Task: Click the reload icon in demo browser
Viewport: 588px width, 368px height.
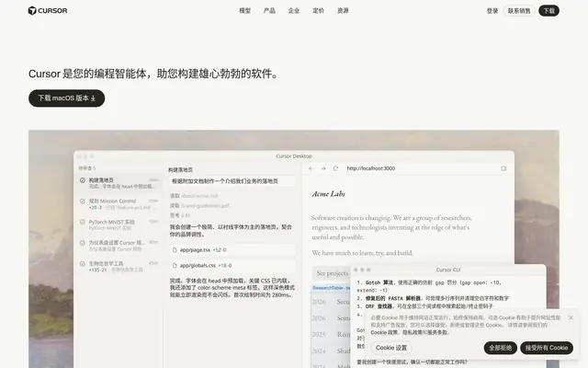Action: 335,168
